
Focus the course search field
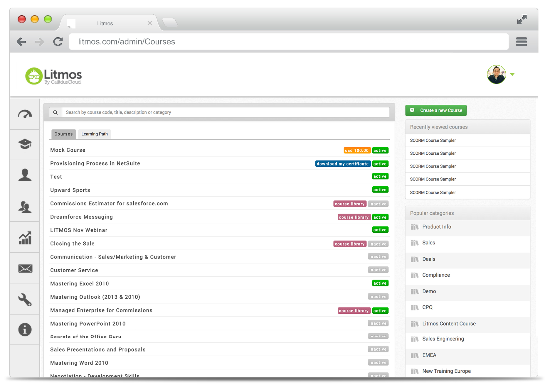(x=226, y=112)
